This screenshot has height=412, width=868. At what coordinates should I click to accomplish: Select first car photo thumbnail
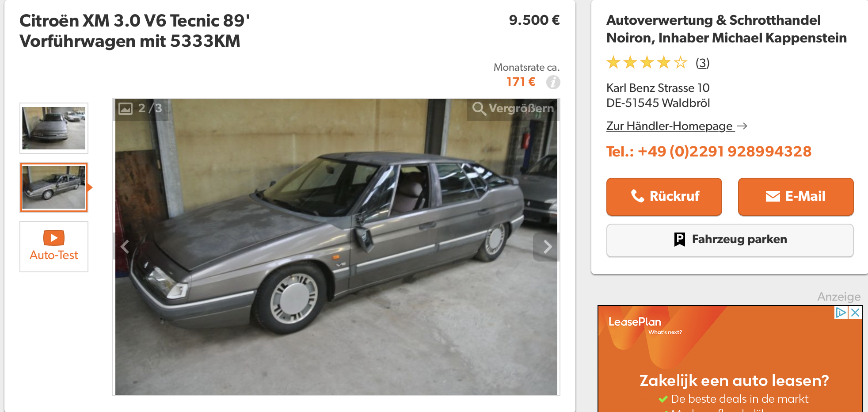54,128
